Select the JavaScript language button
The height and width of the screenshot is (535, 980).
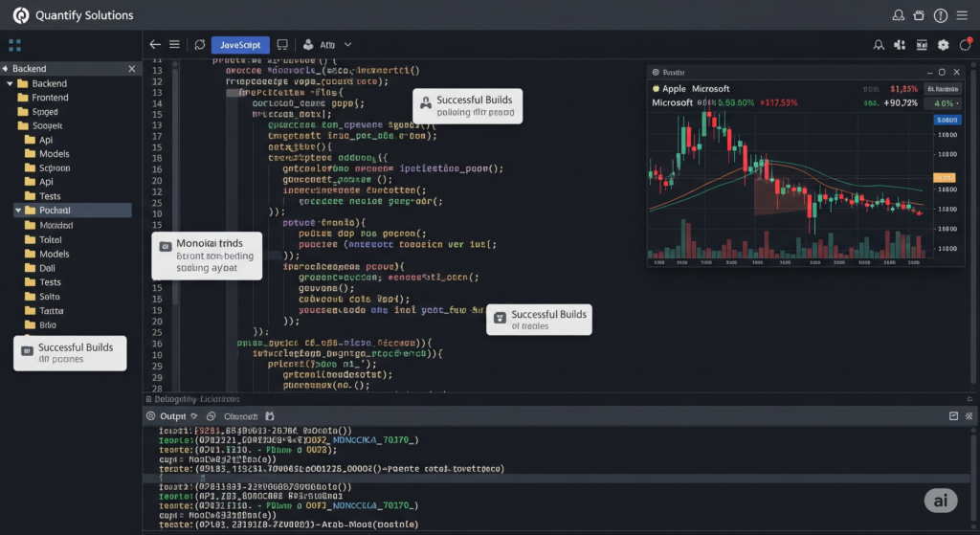pos(240,44)
